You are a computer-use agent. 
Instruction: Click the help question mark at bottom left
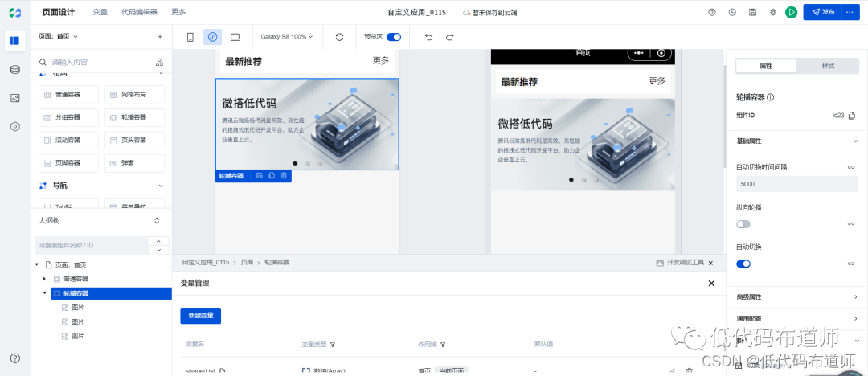coord(15,358)
